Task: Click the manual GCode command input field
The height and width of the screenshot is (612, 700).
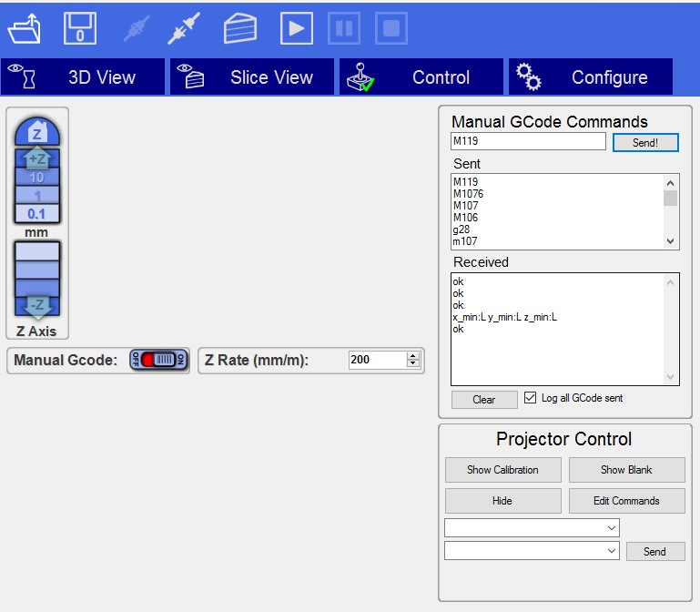Action: pyautogui.click(x=528, y=141)
